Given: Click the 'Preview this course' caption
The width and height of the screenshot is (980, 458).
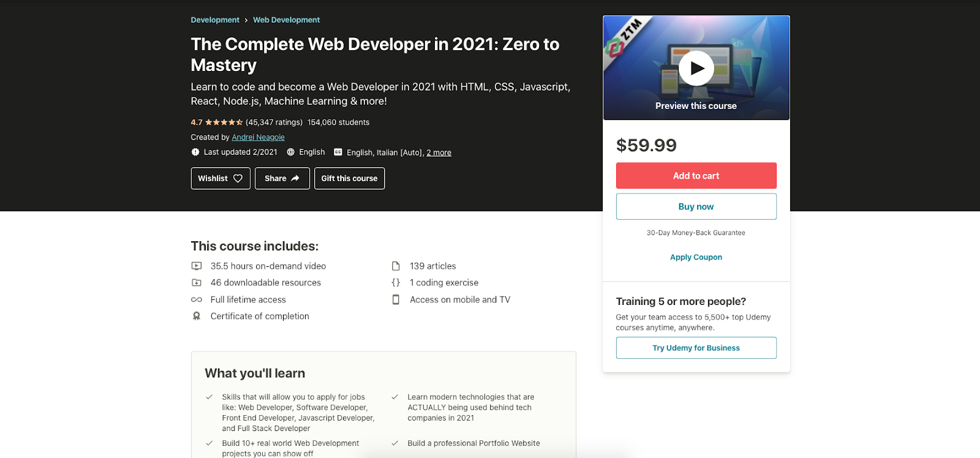Looking at the screenshot, I should pyautogui.click(x=696, y=106).
